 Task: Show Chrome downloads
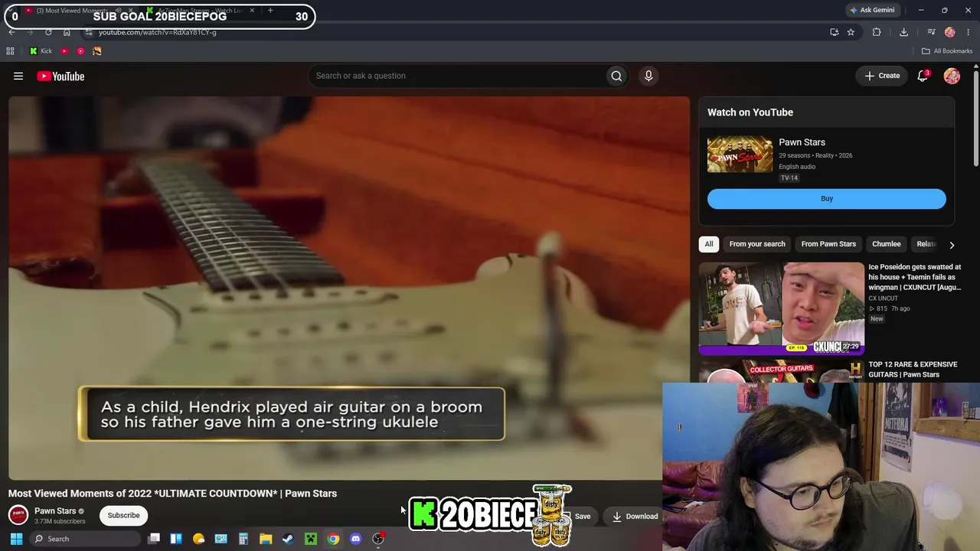903,32
